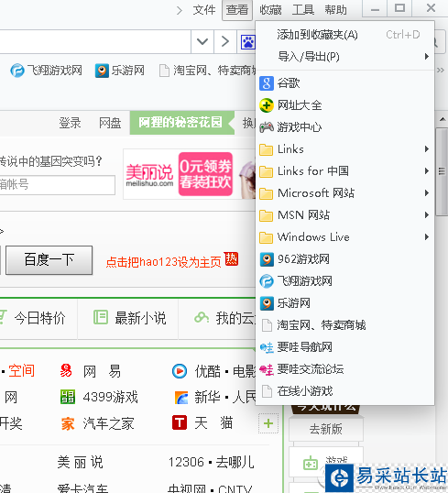Open the 文件 menu
This screenshot has height=493, width=448.
coord(204,10)
